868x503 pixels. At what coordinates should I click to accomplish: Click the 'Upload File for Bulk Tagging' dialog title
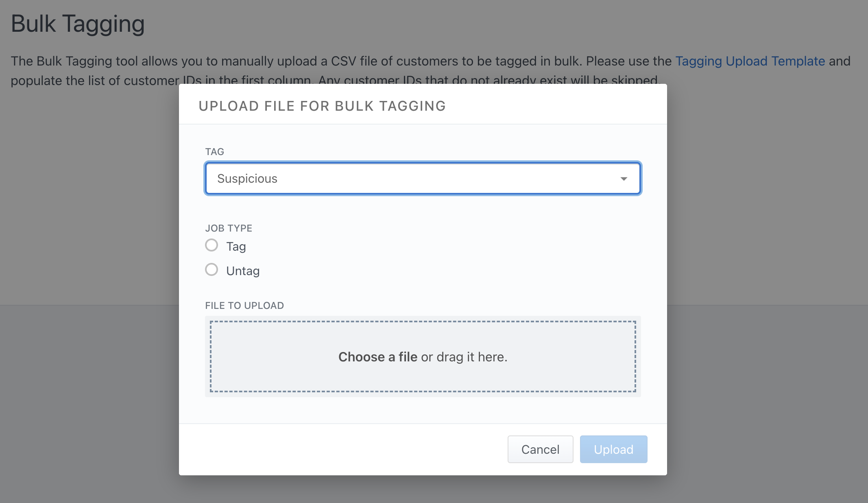click(322, 106)
